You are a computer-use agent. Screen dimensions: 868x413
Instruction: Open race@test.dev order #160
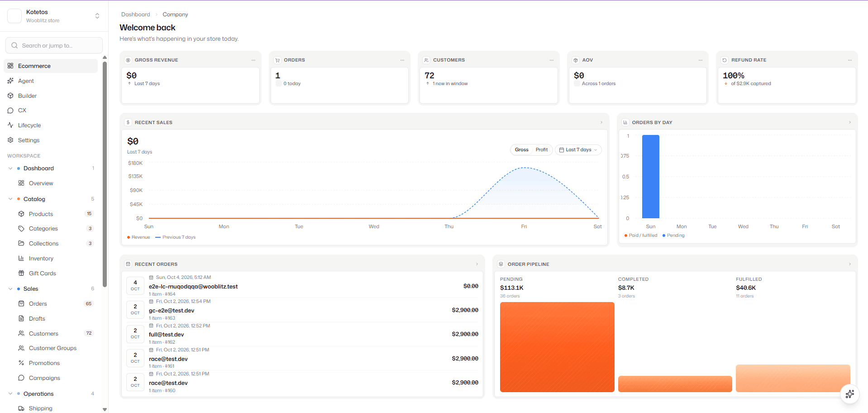coord(302,383)
